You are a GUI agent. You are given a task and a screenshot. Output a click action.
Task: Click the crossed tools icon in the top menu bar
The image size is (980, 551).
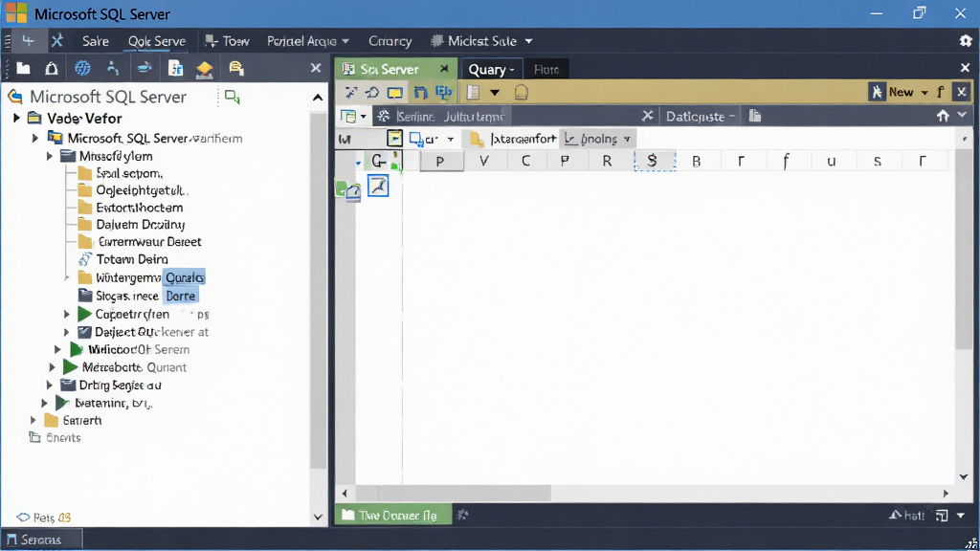tap(56, 40)
